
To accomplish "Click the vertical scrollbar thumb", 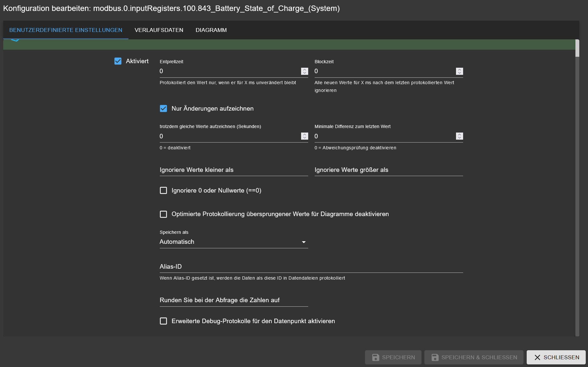I will (577, 48).
